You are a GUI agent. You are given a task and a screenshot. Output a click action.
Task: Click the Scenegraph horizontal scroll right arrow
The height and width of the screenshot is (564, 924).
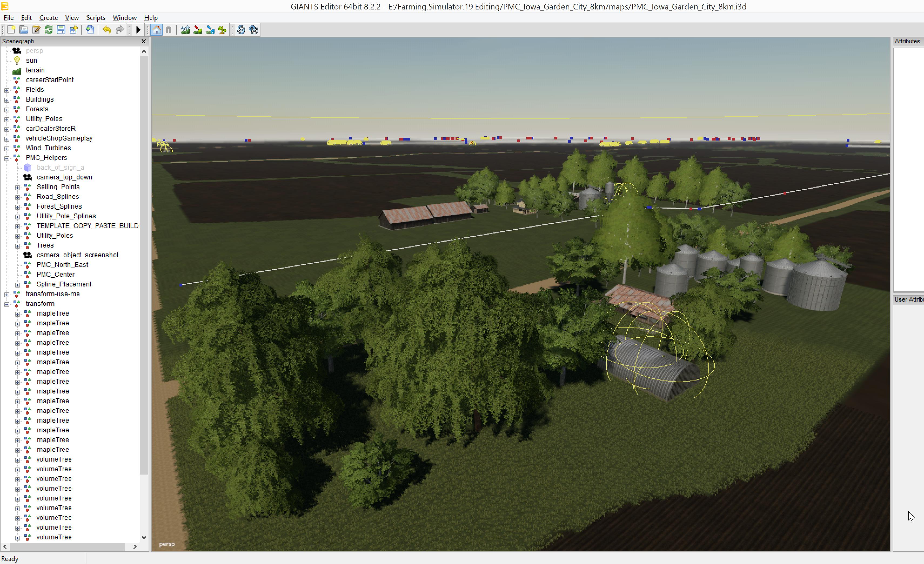135,547
